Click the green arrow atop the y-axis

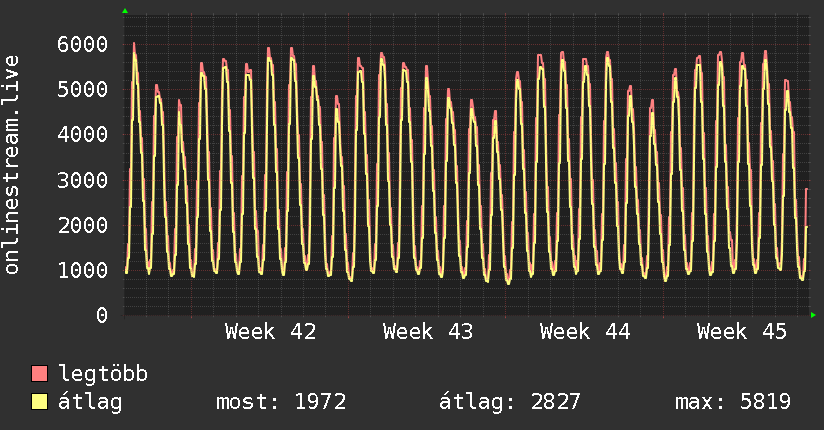coord(125,11)
